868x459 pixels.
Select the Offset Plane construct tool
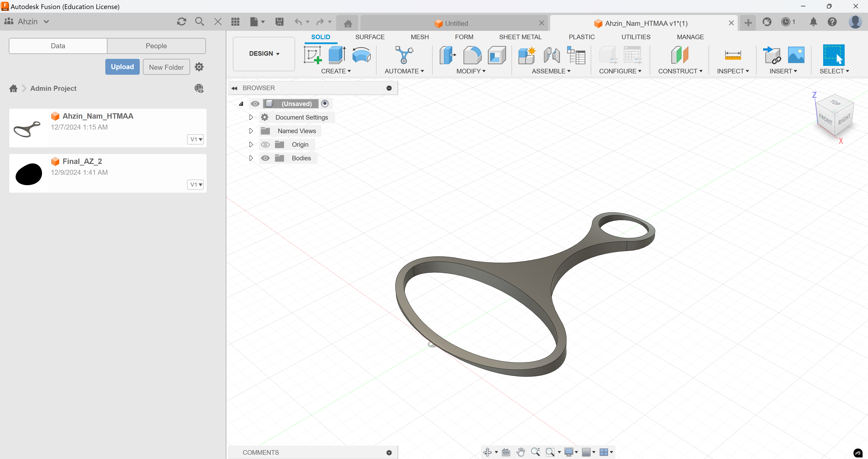(680, 55)
